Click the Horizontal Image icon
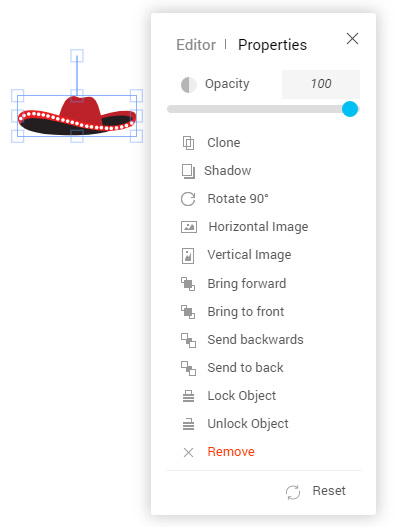 click(x=189, y=227)
